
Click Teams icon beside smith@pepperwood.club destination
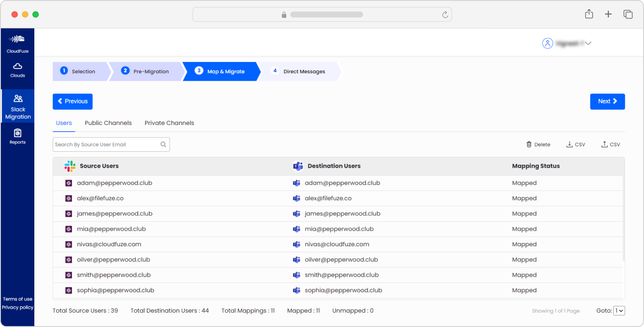tap(297, 275)
